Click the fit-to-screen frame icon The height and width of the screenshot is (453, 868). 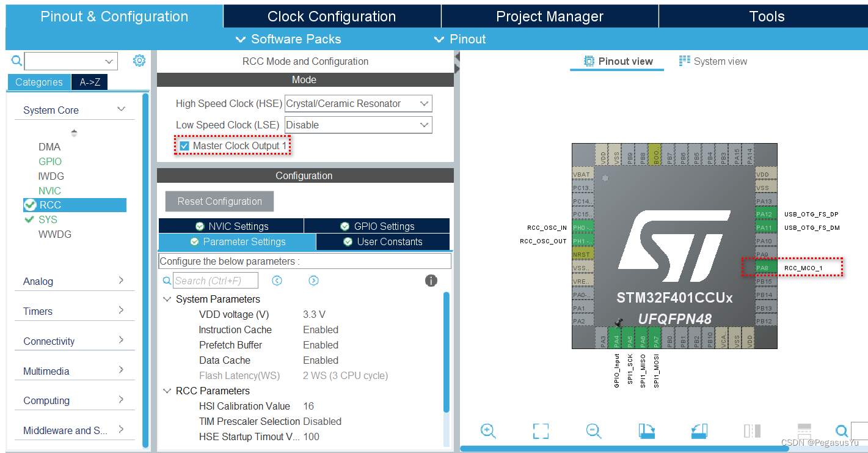point(541,431)
